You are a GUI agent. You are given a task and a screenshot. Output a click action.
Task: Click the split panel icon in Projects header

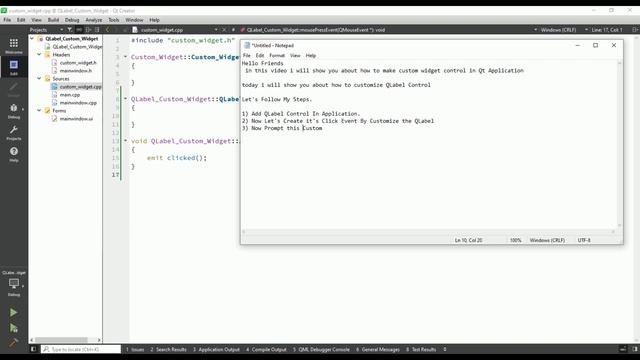[88, 30]
